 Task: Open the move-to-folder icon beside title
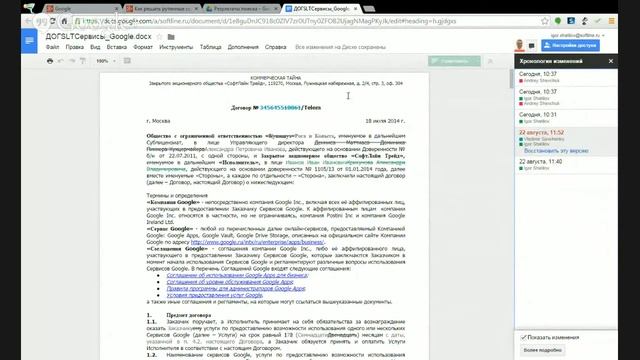click(x=171, y=37)
